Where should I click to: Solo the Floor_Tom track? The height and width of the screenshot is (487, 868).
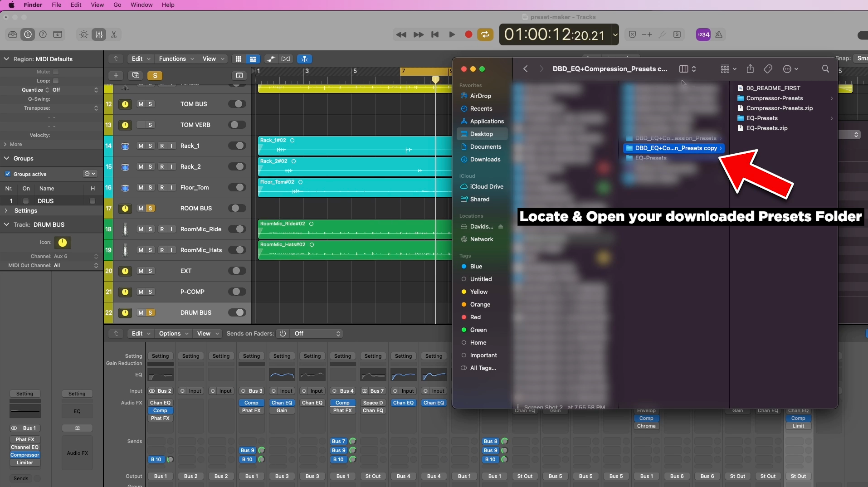[x=150, y=188]
